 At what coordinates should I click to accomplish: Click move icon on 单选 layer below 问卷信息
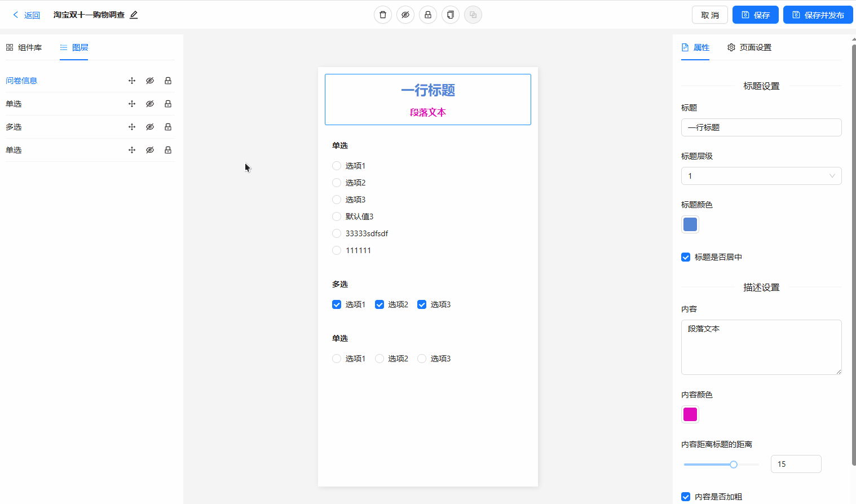132,104
